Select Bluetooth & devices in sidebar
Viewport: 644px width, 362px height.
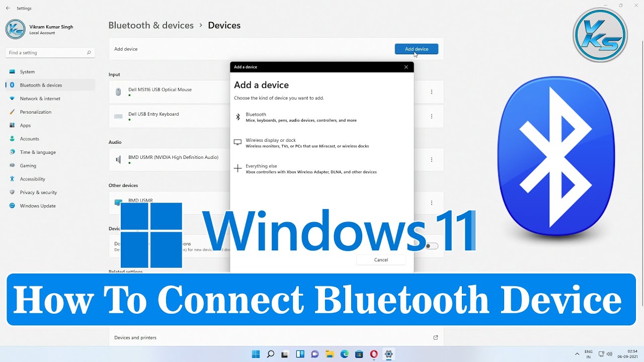click(x=49, y=85)
